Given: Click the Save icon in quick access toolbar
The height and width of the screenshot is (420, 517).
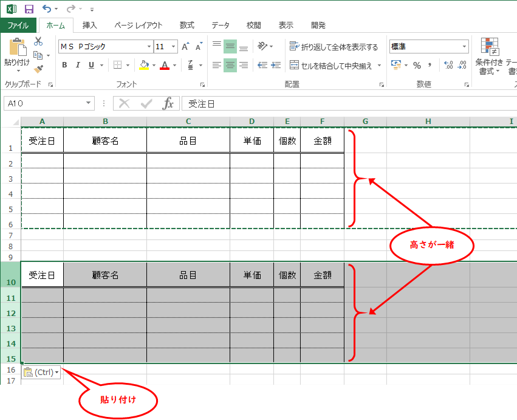Looking at the screenshot, I should (x=29, y=9).
